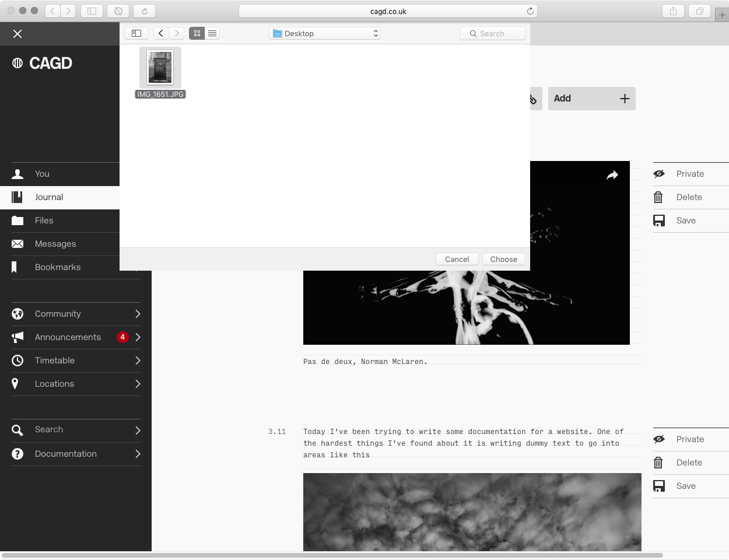Click the plus icon on Add
The height and width of the screenshot is (560, 729).
pyautogui.click(x=625, y=99)
